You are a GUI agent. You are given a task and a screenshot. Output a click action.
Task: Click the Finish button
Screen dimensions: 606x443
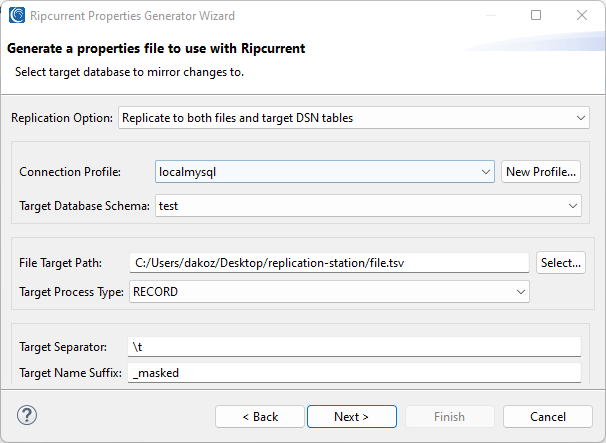tap(449, 416)
